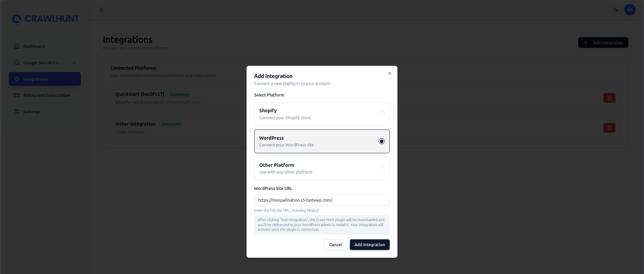
Task: Open Settings from the sidebar
Action: tap(32, 112)
